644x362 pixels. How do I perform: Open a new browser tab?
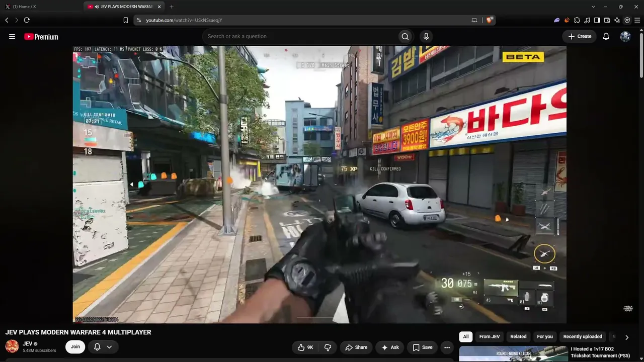172,7
